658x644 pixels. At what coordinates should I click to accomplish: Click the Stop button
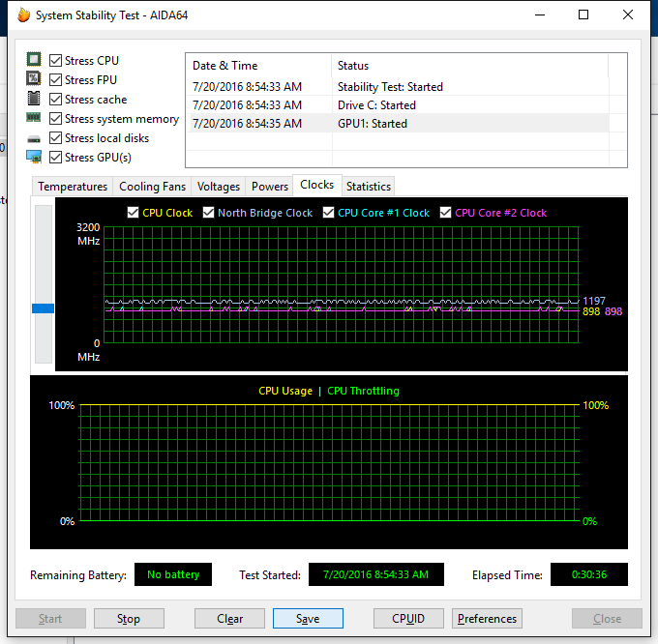[129, 619]
